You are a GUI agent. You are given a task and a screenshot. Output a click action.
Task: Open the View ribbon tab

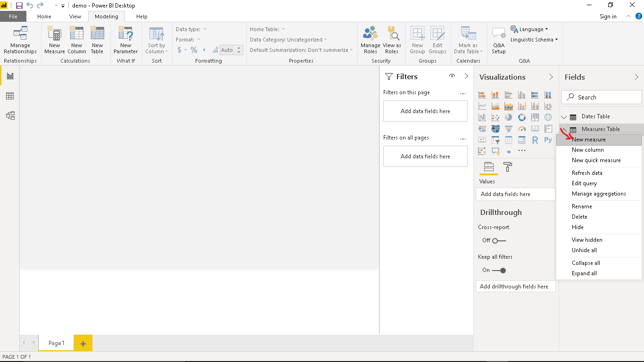pyautogui.click(x=75, y=16)
